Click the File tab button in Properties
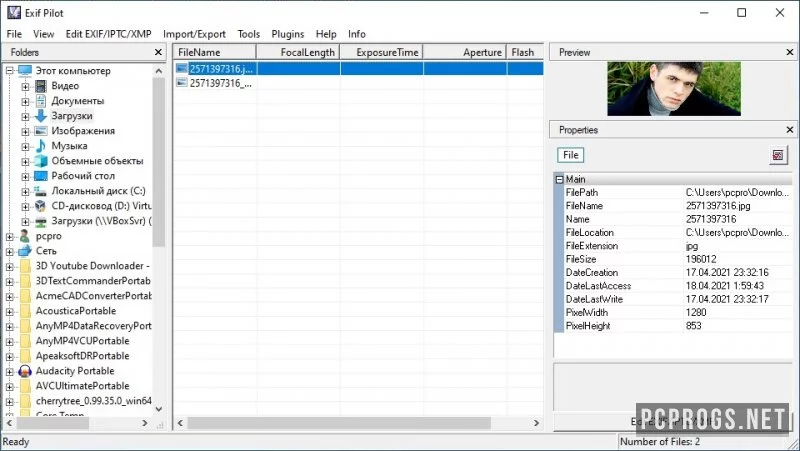The width and height of the screenshot is (800, 451). point(570,155)
